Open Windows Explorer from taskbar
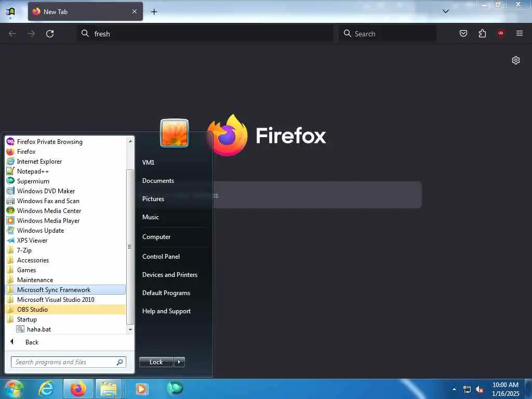The width and height of the screenshot is (532, 399). coord(109,389)
